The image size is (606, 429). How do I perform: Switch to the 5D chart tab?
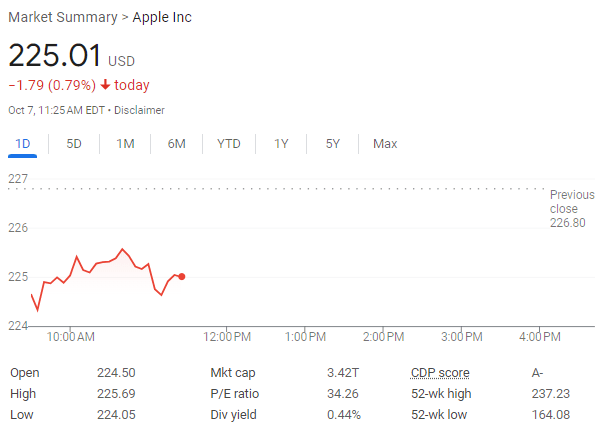(x=74, y=144)
